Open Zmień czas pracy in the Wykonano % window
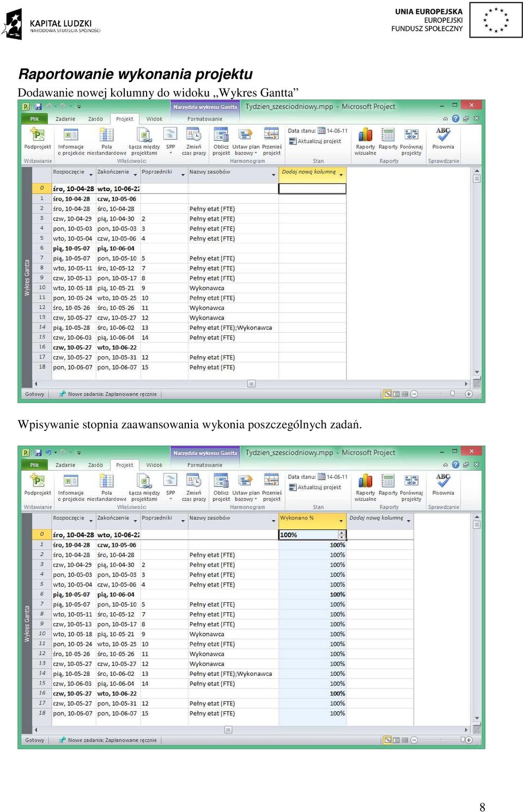 (x=194, y=487)
